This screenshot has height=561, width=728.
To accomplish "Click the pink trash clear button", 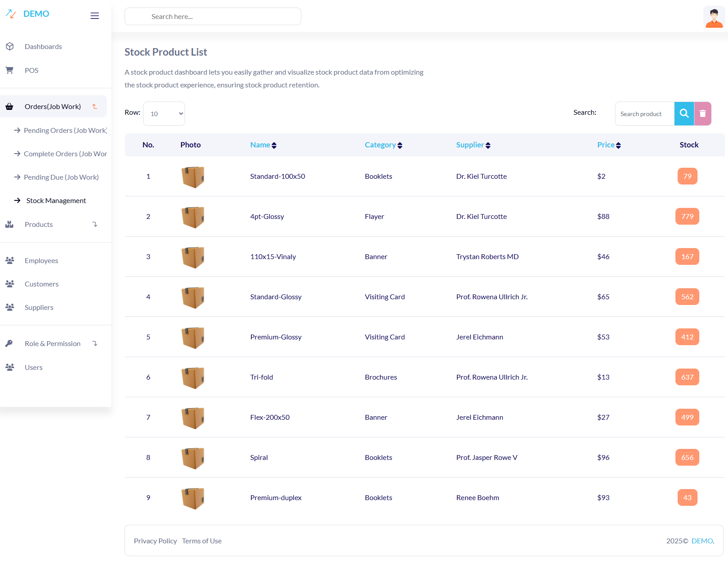I will pyautogui.click(x=702, y=113).
